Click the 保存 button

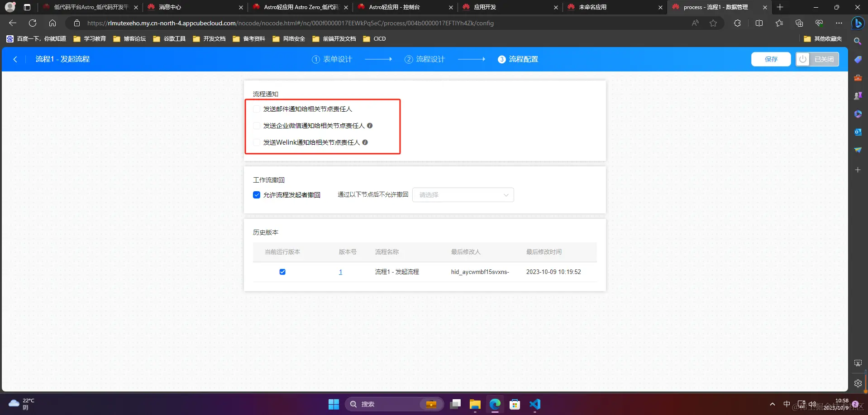tap(771, 59)
